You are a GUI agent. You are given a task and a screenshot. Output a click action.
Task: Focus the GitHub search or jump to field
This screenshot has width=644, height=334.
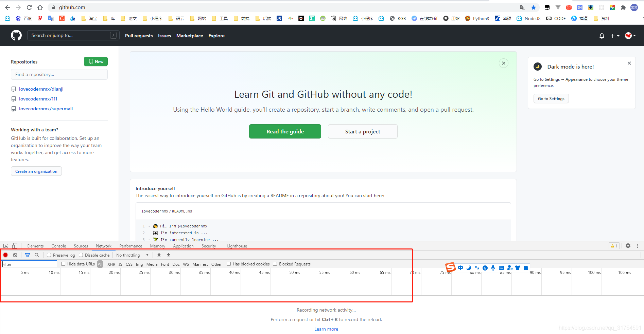pyautogui.click(x=73, y=35)
